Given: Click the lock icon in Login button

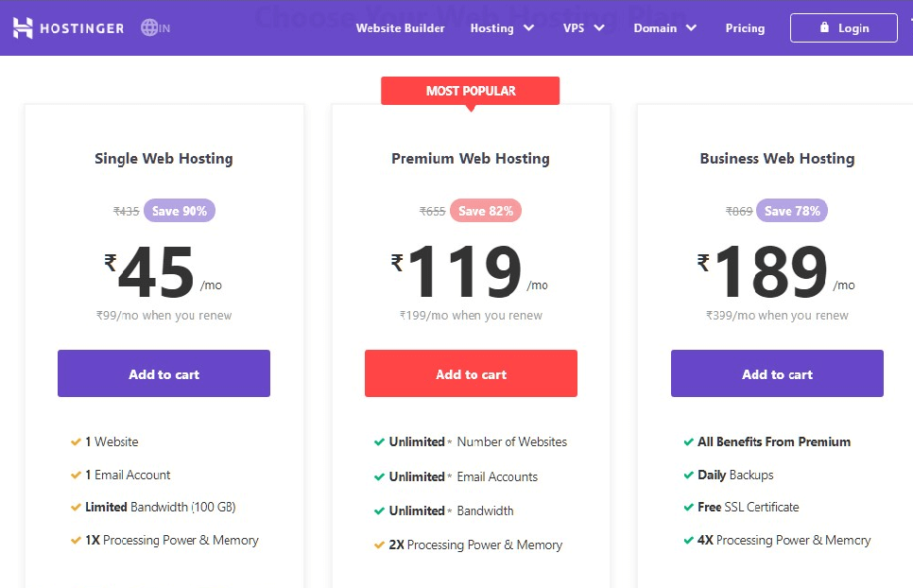Looking at the screenshot, I should click(x=824, y=26).
